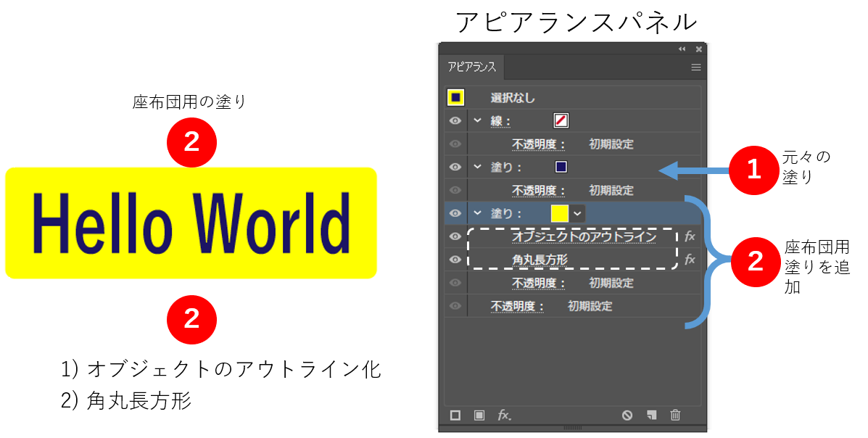Click Add New Stroke icon at panel bottom
The image size is (868, 438).
455,416
